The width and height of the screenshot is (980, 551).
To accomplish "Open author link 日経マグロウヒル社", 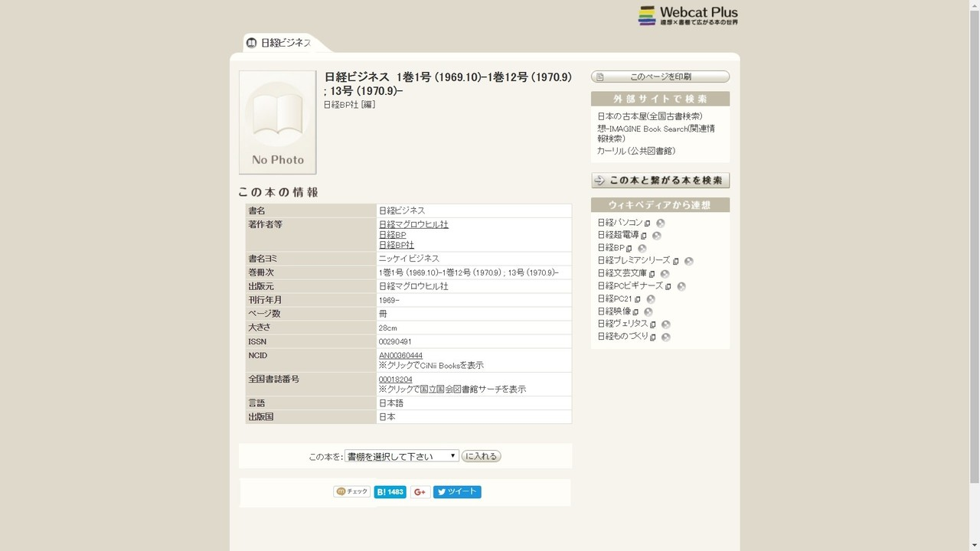I will [413, 224].
